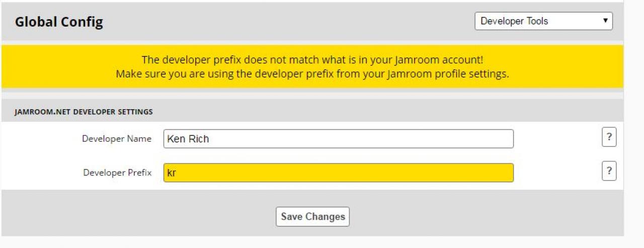Click the 'Ken Rich' text in name field

pos(188,139)
